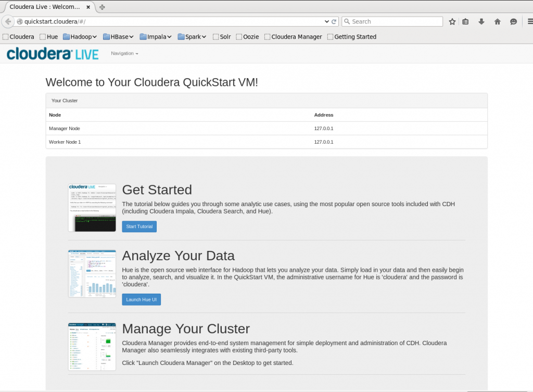
Task: Open a new tab with plus icon
Action: [102, 7]
